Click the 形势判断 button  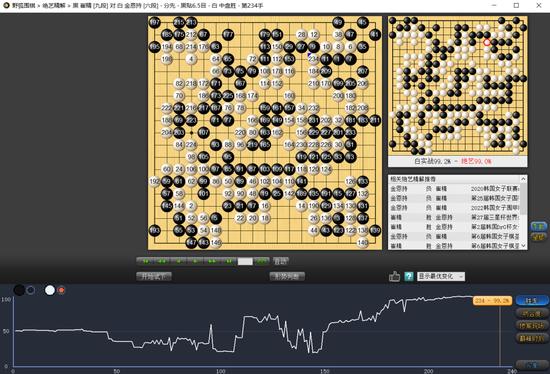(287, 276)
